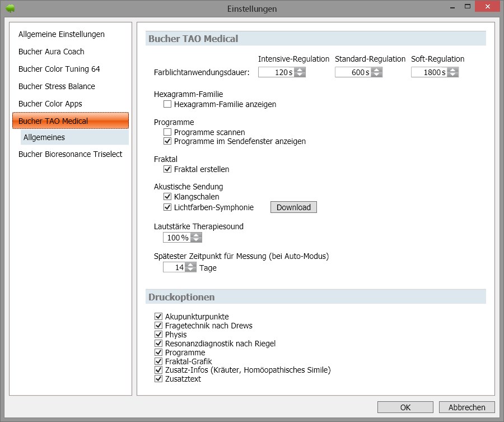Increase Intensive-Regulation duration with up arrow

coord(300,70)
